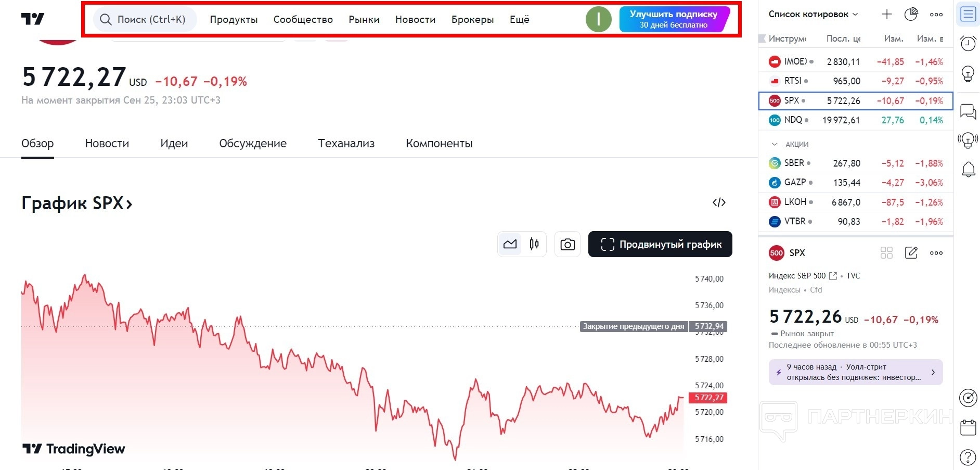Take a chart snapshot with the camera icon

pyautogui.click(x=568, y=244)
